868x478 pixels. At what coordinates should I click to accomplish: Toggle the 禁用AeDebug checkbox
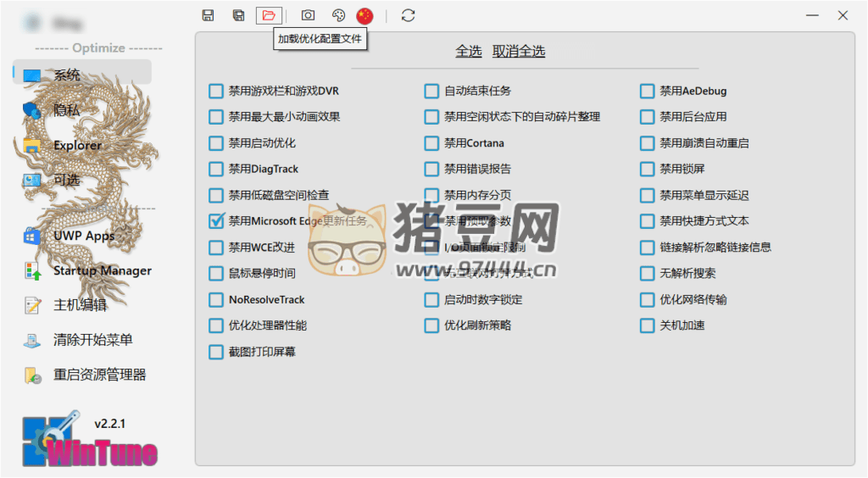click(648, 91)
